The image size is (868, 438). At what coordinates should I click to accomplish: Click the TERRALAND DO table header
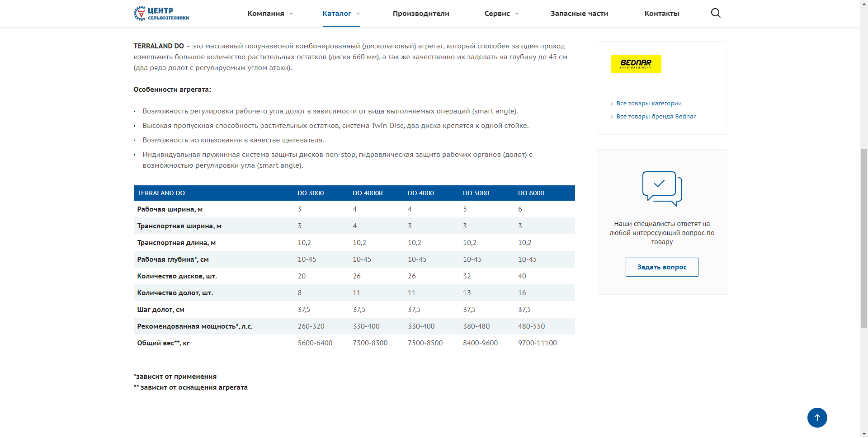161,193
